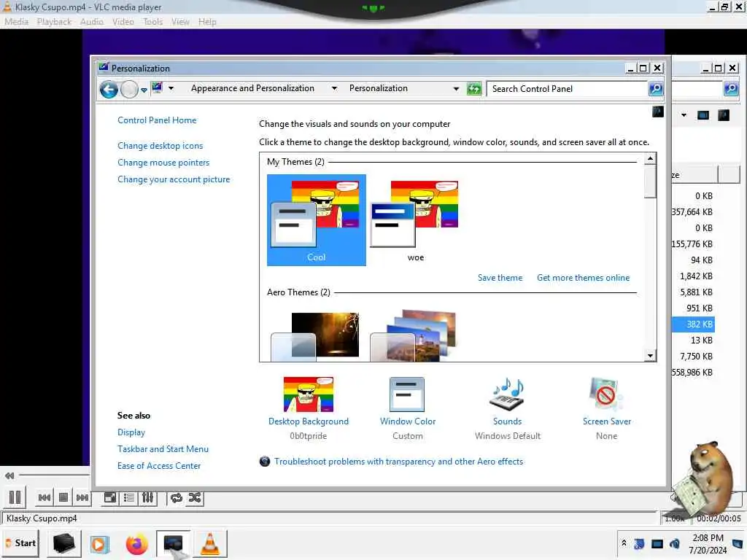Click the Save theme link

pyautogui.click(x=500, y=278)
